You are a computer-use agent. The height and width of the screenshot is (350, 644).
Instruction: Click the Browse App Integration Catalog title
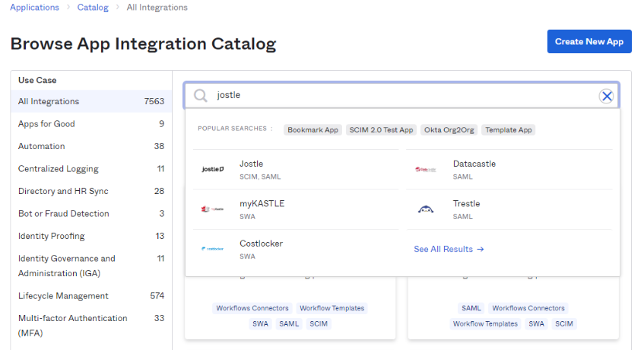(x=144, y=44)
